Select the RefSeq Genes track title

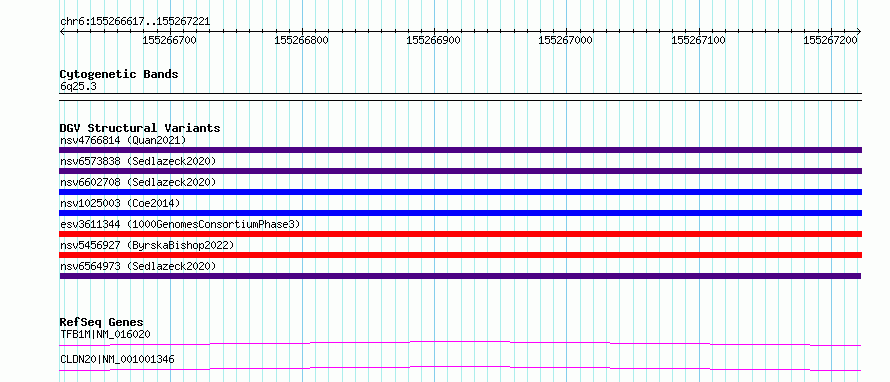102,322
